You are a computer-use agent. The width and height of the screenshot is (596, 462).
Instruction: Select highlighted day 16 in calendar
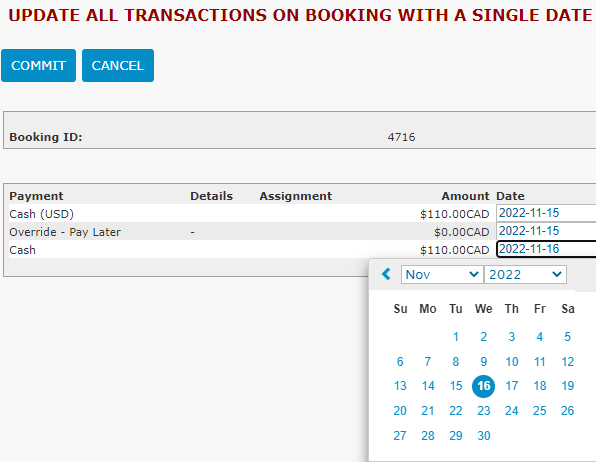coord(483,386)
